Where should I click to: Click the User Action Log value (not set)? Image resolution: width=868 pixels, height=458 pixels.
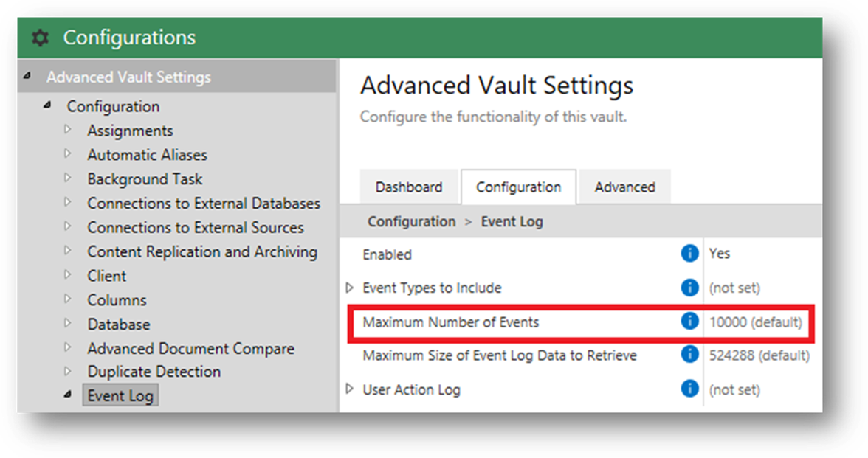(x=734, y=389)
